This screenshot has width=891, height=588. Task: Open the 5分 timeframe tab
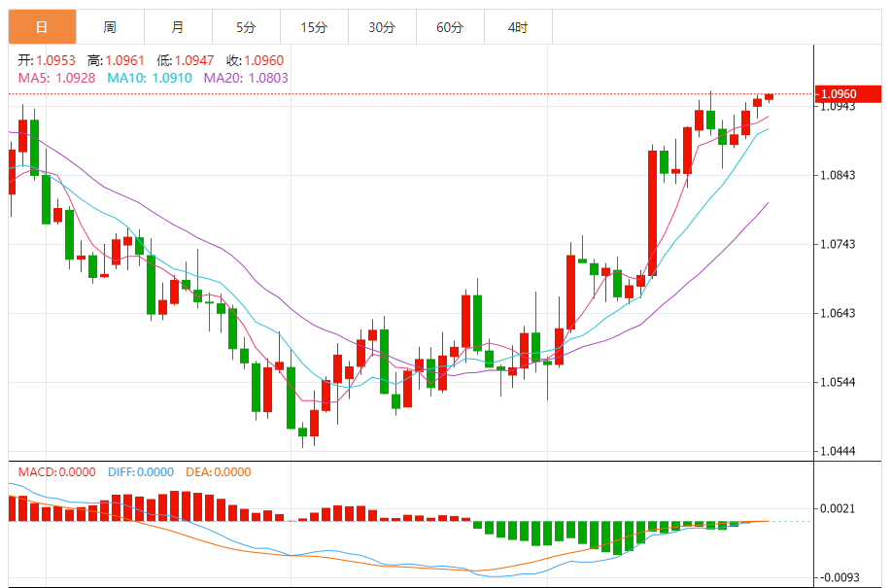tap(246, 26)
